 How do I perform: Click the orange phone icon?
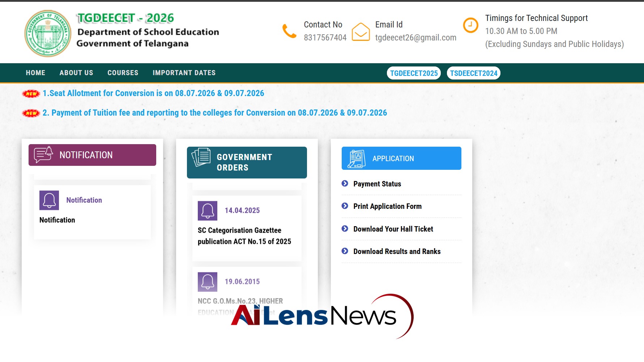tap(289, 31)
